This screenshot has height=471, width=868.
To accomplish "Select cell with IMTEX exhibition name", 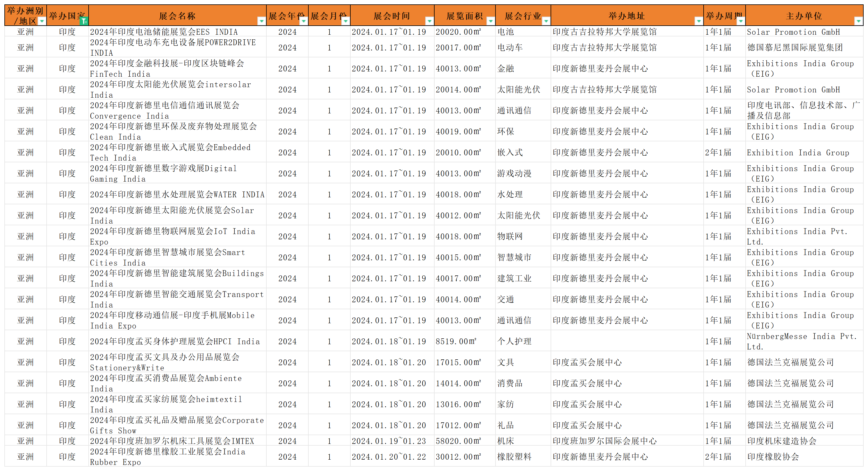I will coord(178,441).
